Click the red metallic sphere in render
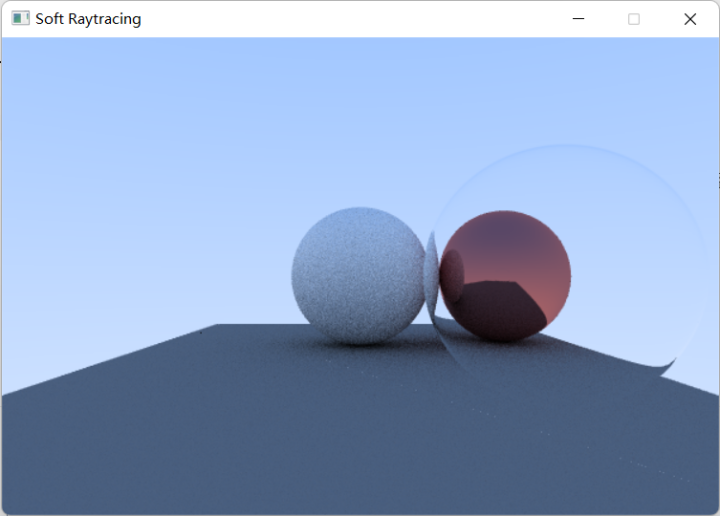This screenshot has width=720, height=516. (x=505, y=276)
